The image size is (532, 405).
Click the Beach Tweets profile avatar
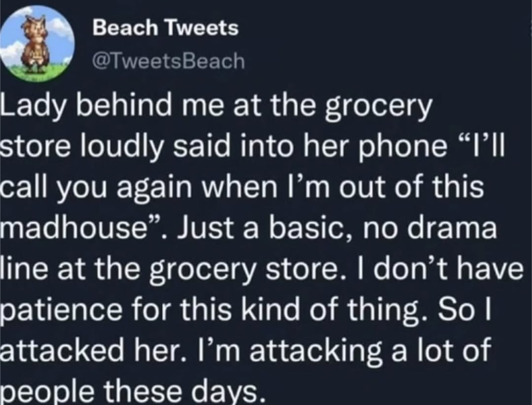(37, 44)
